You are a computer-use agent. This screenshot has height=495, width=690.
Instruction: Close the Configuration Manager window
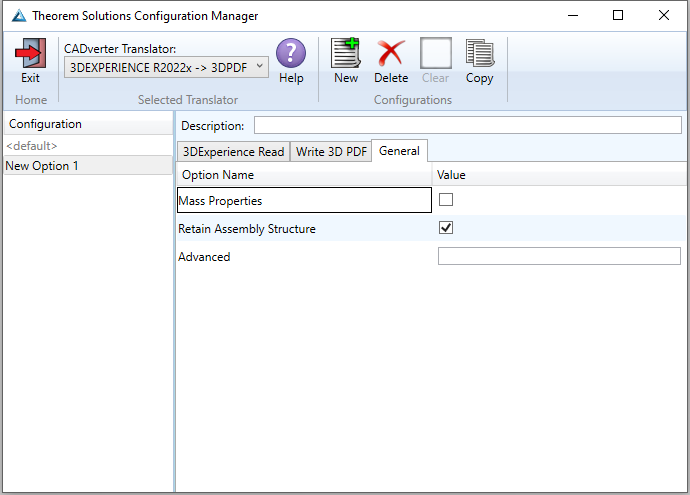click(664, 15)
